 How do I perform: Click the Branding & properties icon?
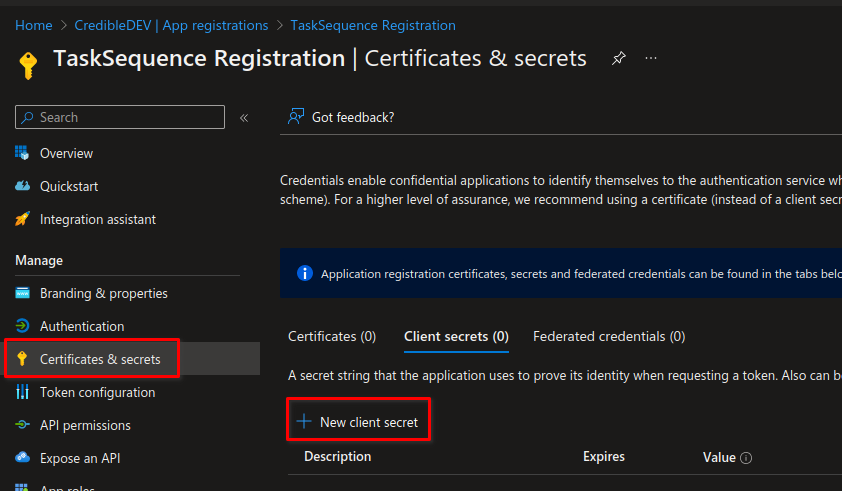point(22,293)
